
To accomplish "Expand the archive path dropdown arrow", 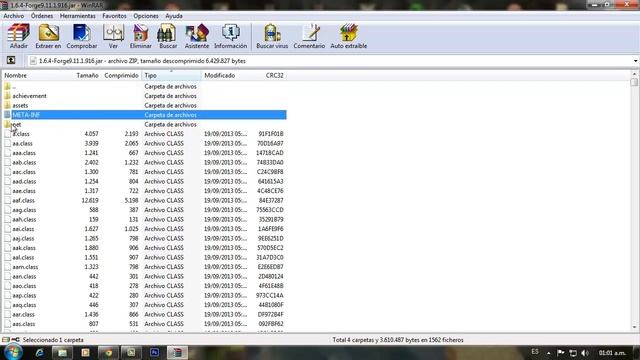I will coord(636,61).
